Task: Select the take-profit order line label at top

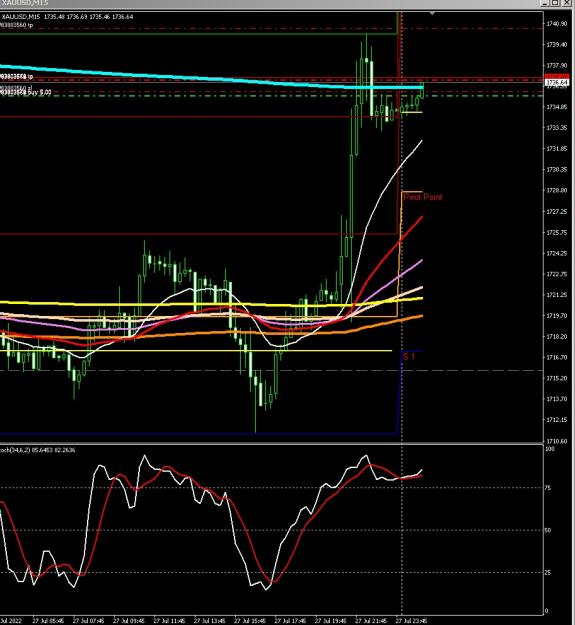Action: click(x=17, y=25)
